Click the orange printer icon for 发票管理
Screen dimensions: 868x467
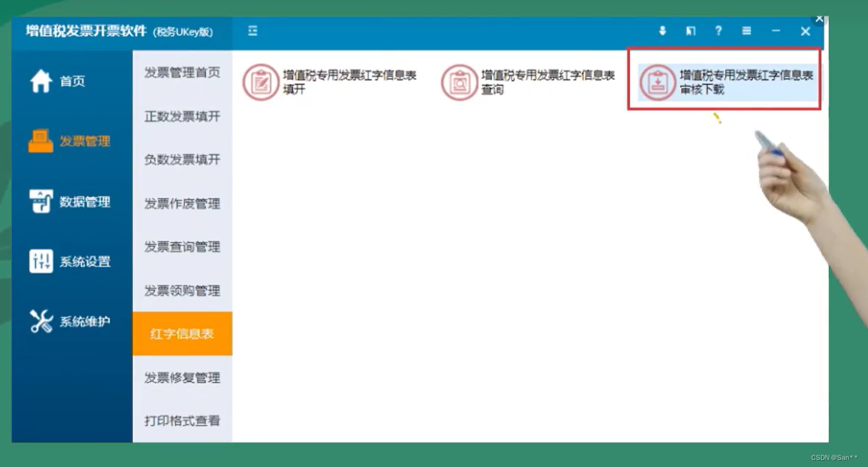pyautogui.click(x=41, y=141)
